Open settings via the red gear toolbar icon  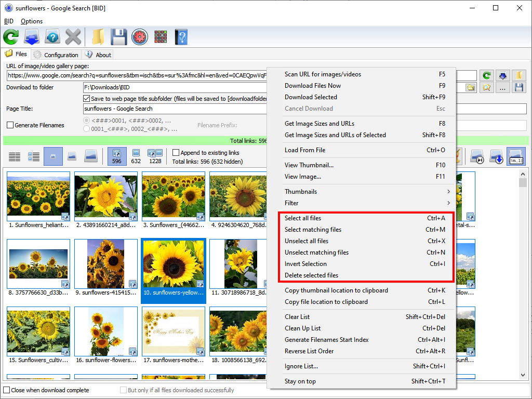point(140,37)
